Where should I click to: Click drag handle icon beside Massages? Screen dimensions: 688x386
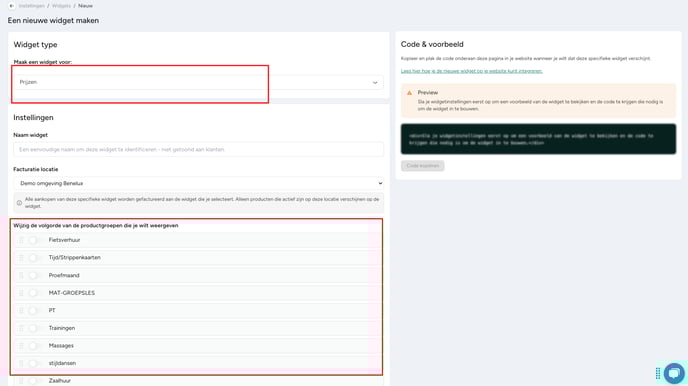click(21, 346)
